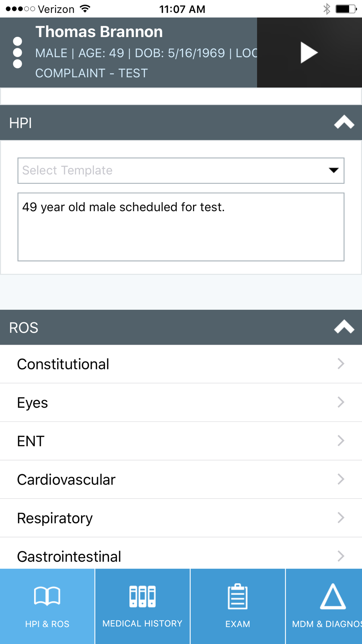Collapse the HPI section

[x=344, y=123]
